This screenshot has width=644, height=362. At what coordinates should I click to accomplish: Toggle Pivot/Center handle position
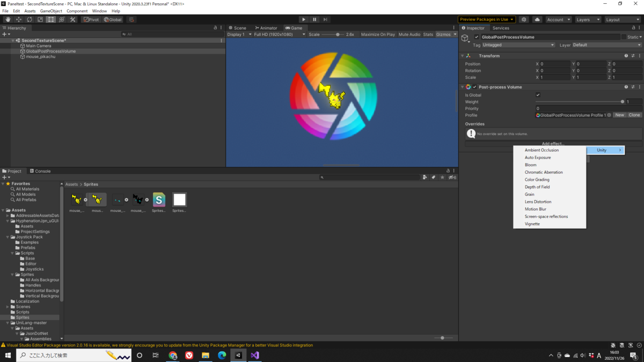coord(91,19)
